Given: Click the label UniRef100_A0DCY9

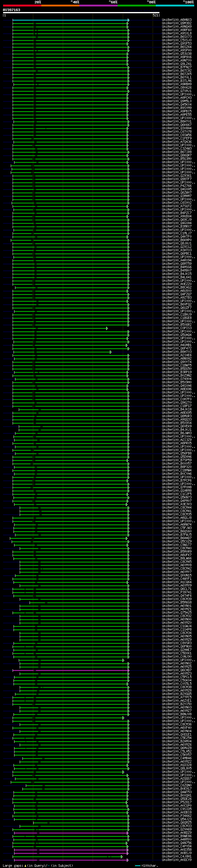Looking at the screenshot, I should [x=177, y=859].
